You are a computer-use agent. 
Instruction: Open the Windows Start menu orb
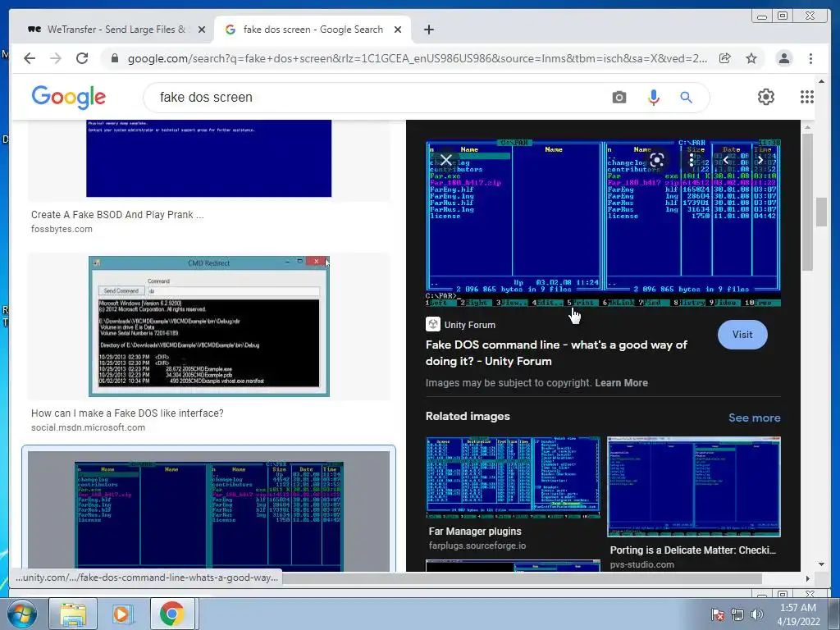tap(22, 614)
